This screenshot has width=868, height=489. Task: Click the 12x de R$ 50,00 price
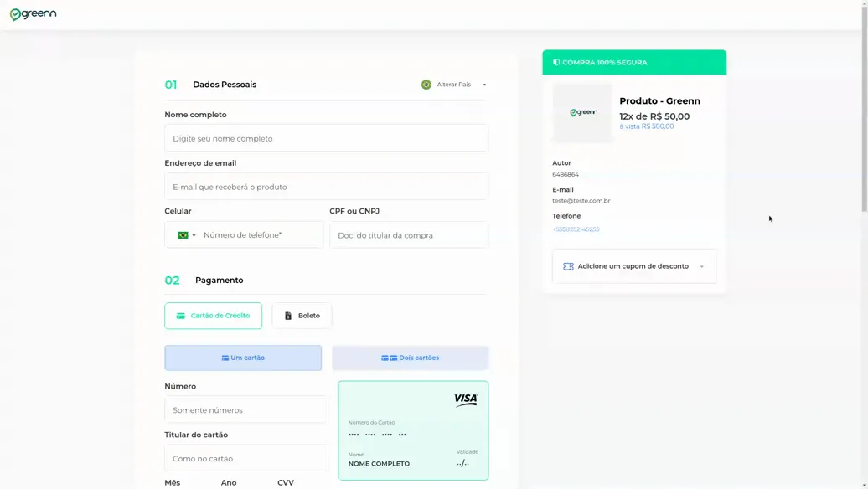click(654, 116)
